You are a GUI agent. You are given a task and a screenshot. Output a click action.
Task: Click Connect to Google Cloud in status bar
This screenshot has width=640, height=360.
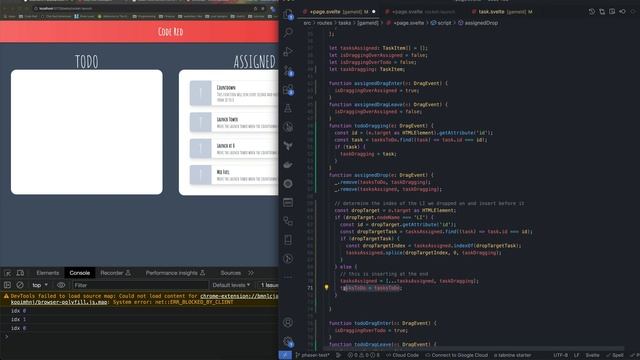tap(457, 355)
